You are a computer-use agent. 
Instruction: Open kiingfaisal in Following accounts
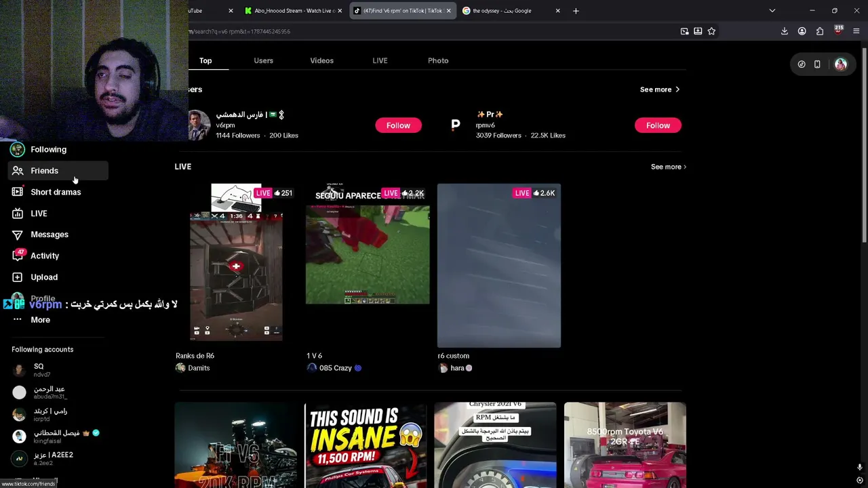click(x=57, y=436)
